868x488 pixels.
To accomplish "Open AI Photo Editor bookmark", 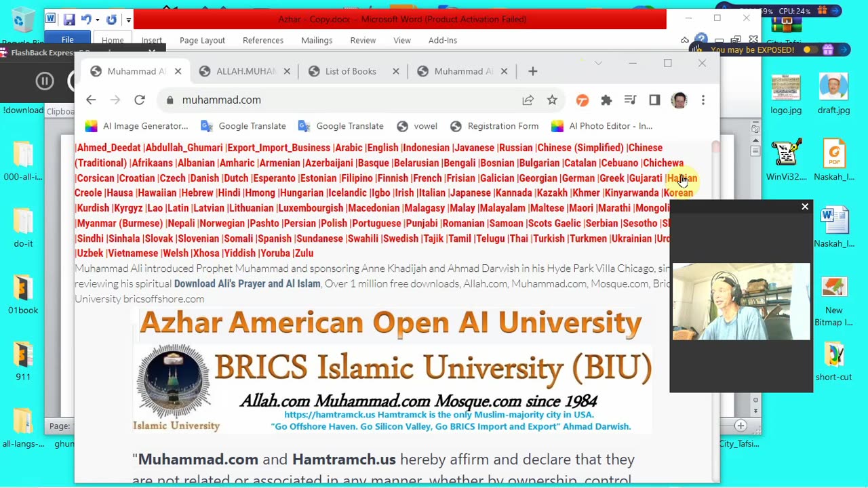I will coord(602,126).
